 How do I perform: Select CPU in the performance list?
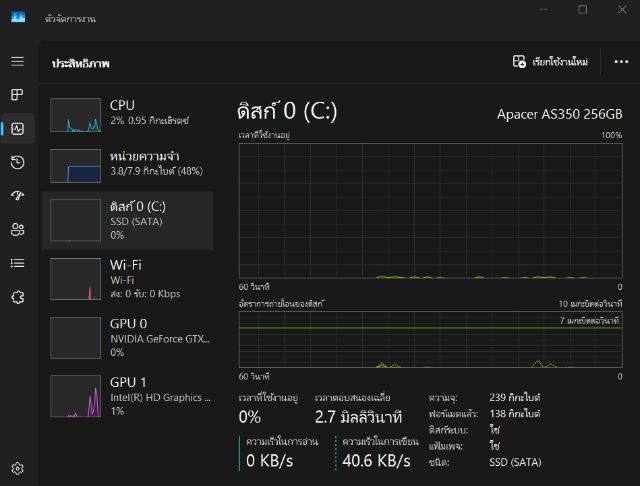tap(127, 114)
